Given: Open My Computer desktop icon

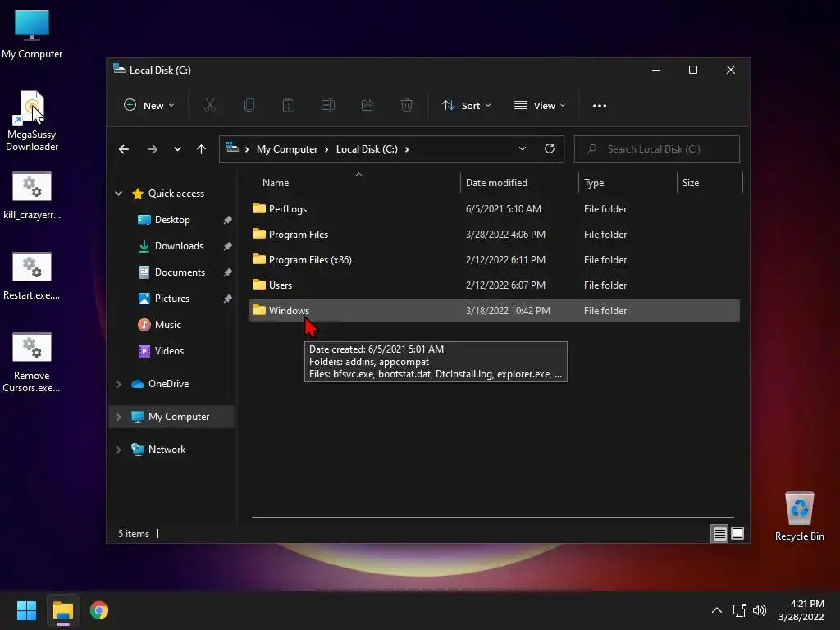Looking at the screenshot, I should (x=32, y=34).
